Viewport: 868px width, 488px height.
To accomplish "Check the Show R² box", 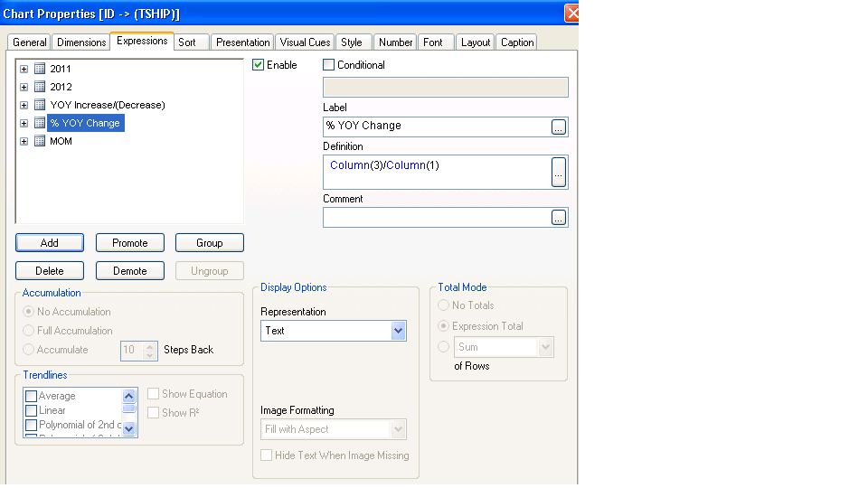I will pos(154,413).
